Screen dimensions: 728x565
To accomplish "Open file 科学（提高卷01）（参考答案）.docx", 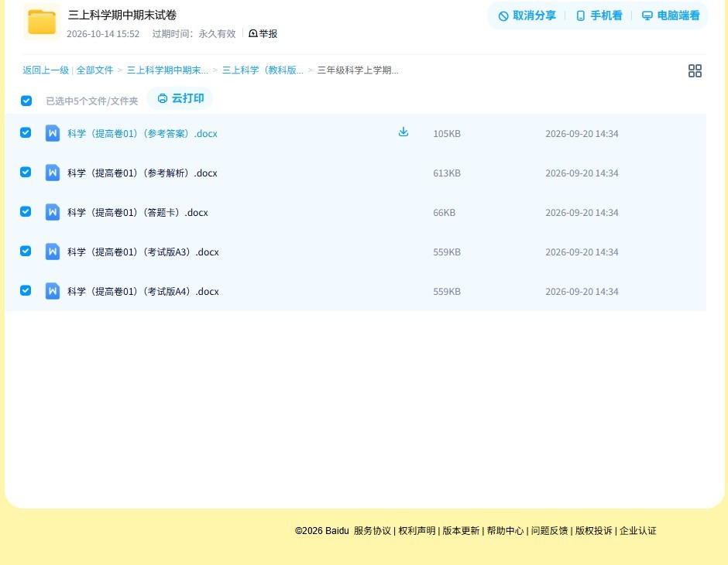I will (142, 134).
